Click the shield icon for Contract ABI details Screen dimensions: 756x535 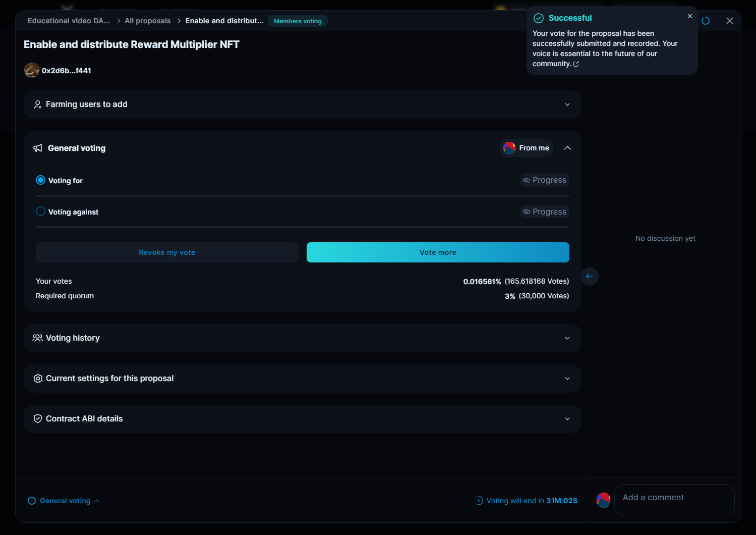pyautogui.click(x=38, y=419)
